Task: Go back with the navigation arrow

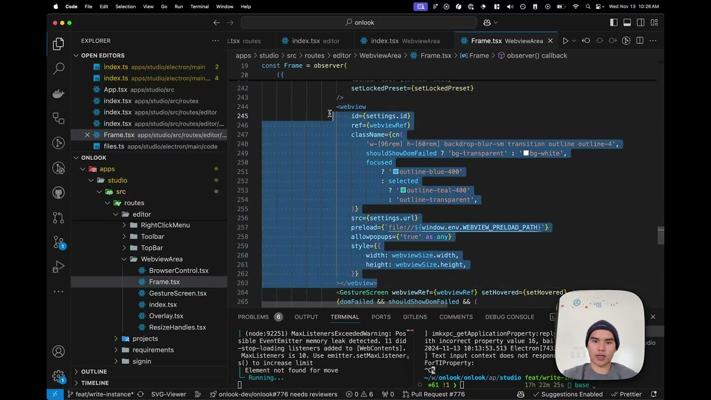Action: (x=216, y=22)
